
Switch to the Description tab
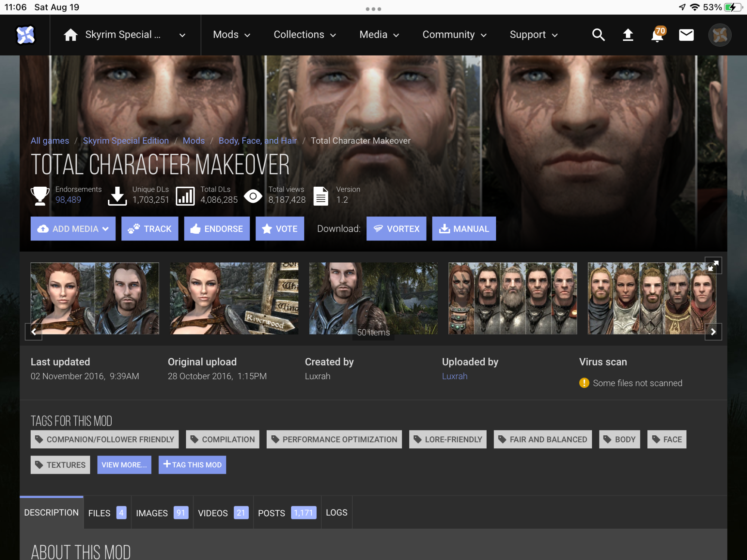pos(51,512)
